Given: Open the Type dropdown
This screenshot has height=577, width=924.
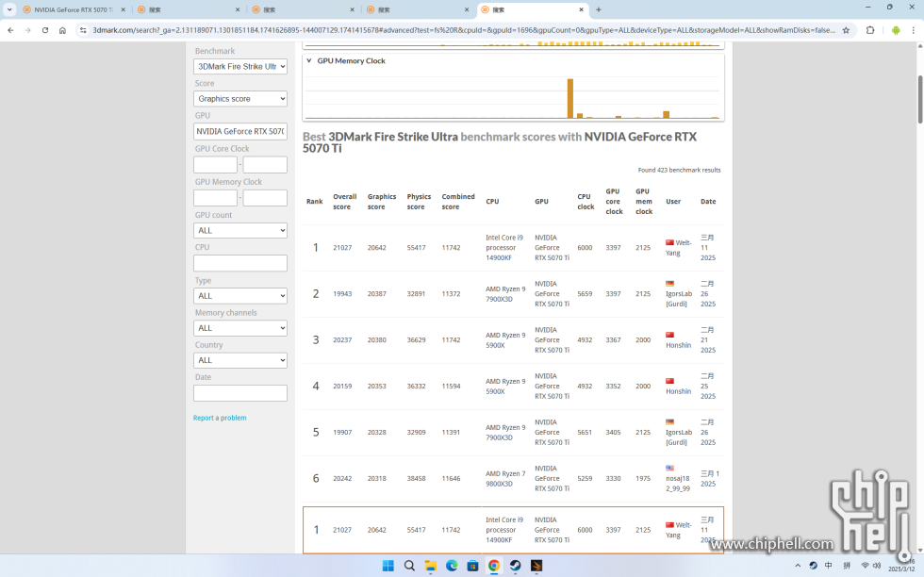Looking at the screenshot, I should tap(240, 296).
